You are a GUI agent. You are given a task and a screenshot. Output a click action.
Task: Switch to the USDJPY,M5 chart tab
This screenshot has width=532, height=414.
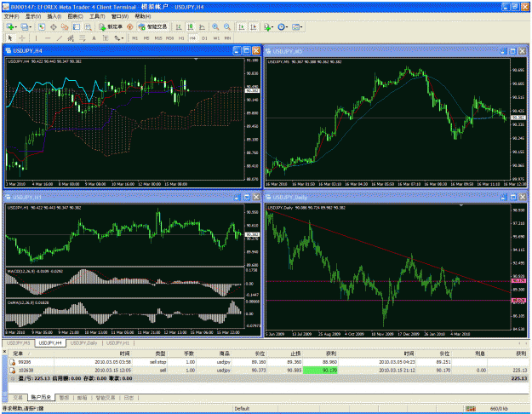pyautogui.click(x=19, y=343)
